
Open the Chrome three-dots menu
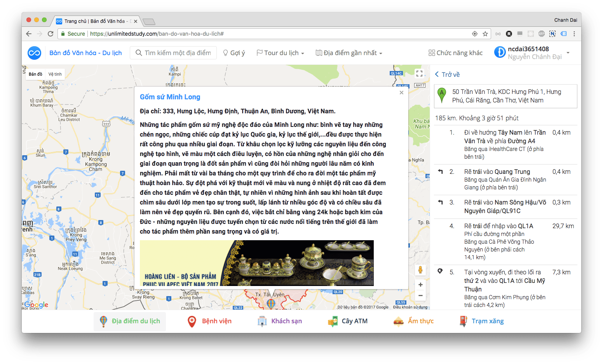tap(574, 34)
